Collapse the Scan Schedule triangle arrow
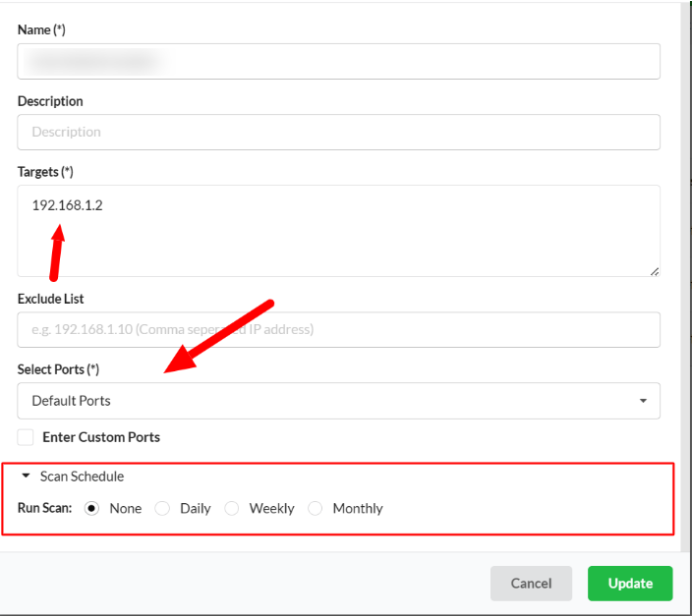The image size is (692, 616). [27, 476]
